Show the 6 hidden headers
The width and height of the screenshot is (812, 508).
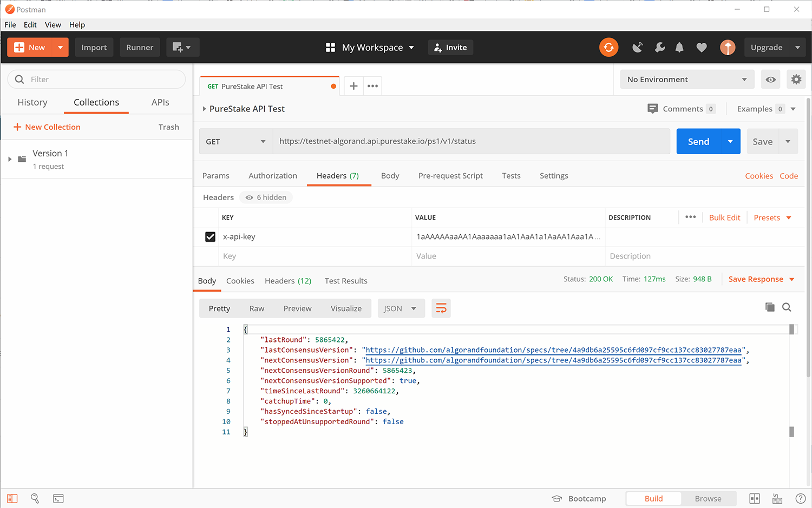[x=265, y=197]
